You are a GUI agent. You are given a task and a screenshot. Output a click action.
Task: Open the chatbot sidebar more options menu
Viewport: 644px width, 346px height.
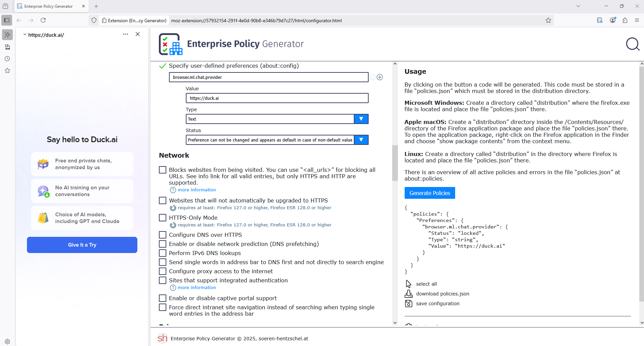click(x=126, y=34)
